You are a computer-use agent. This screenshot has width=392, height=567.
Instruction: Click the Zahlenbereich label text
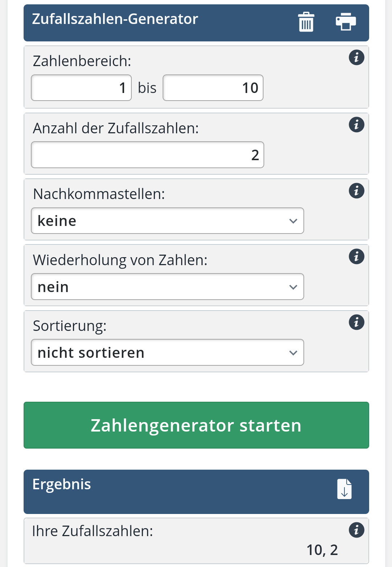tap(82, 61)
